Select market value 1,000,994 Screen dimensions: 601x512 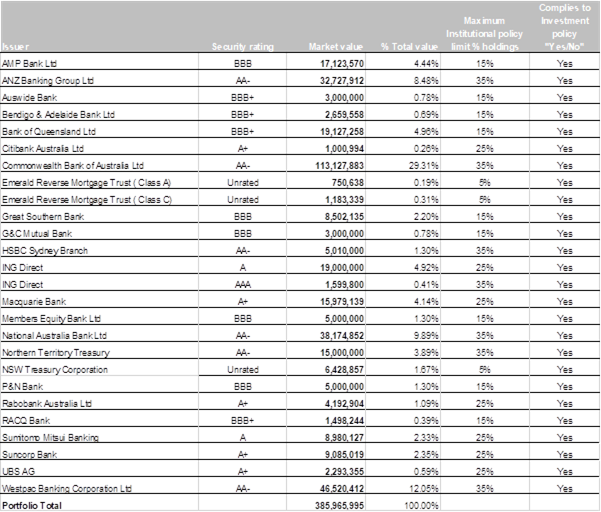(x=344, y=149)
